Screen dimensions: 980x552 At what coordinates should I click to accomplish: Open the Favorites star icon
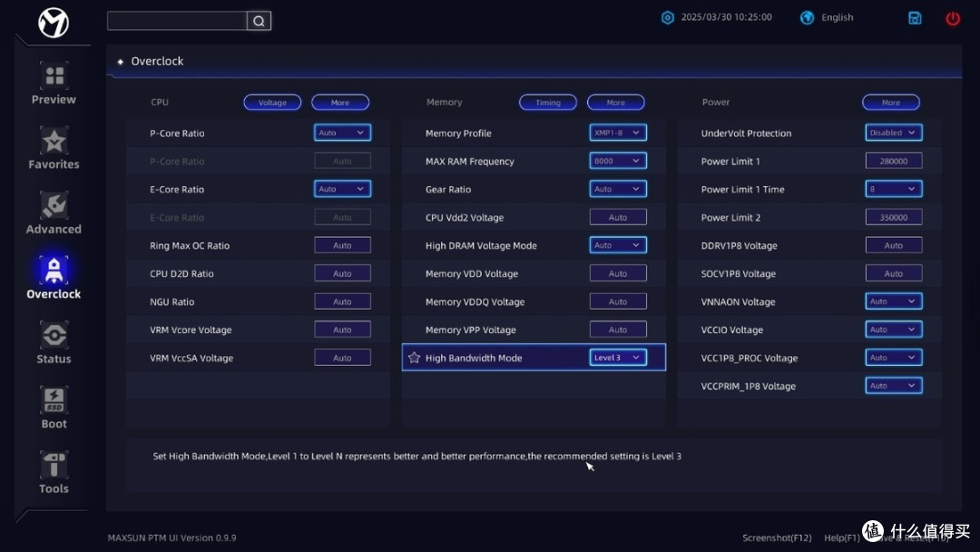coord(54,141)
